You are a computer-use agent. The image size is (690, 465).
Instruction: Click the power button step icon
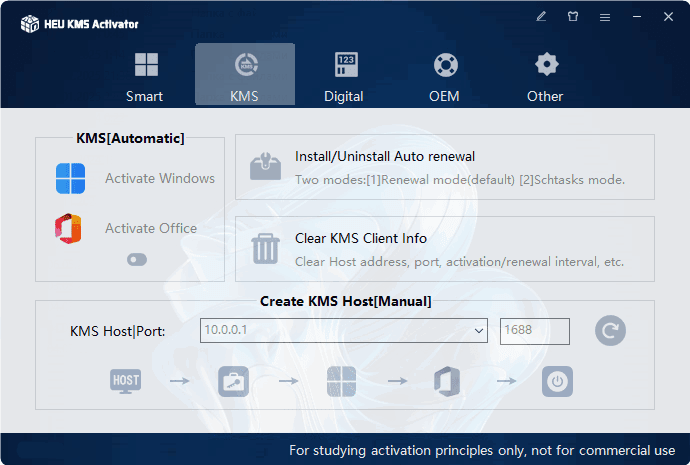[x=557, y=381]
